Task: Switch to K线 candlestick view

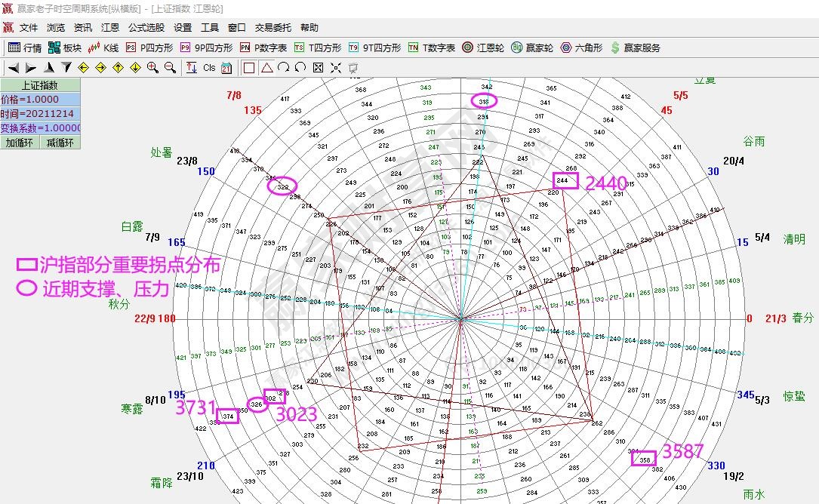Action: click(x=106, y=47)
